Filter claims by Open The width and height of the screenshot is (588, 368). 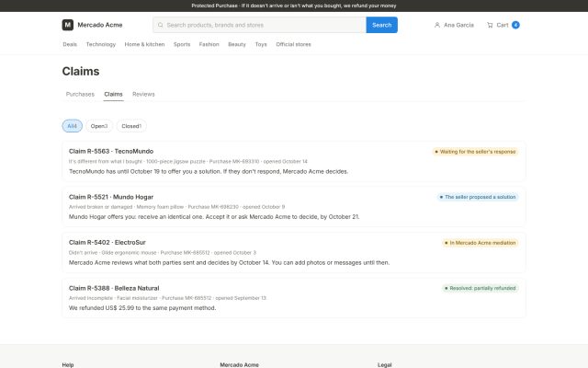tap(99, 126)
